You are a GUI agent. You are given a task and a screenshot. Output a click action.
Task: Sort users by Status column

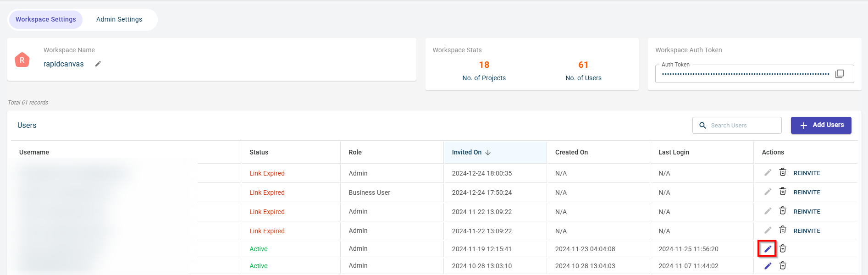coord(259,152)
